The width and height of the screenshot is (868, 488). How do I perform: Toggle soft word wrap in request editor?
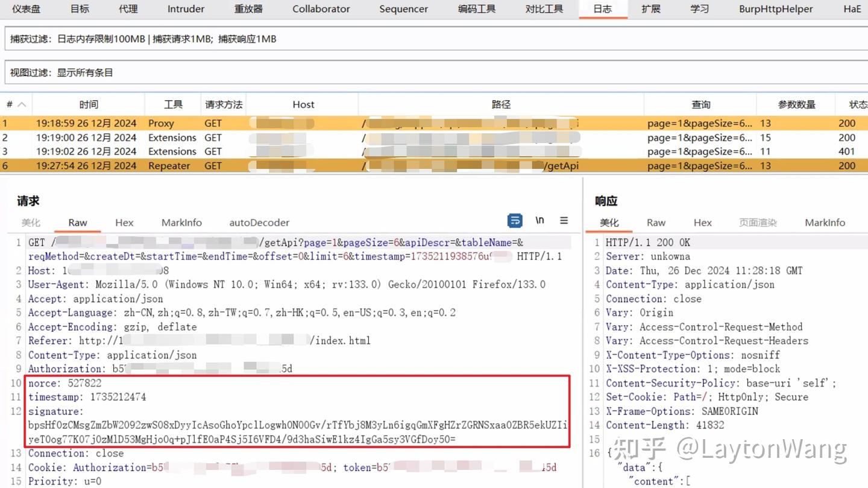515,221
